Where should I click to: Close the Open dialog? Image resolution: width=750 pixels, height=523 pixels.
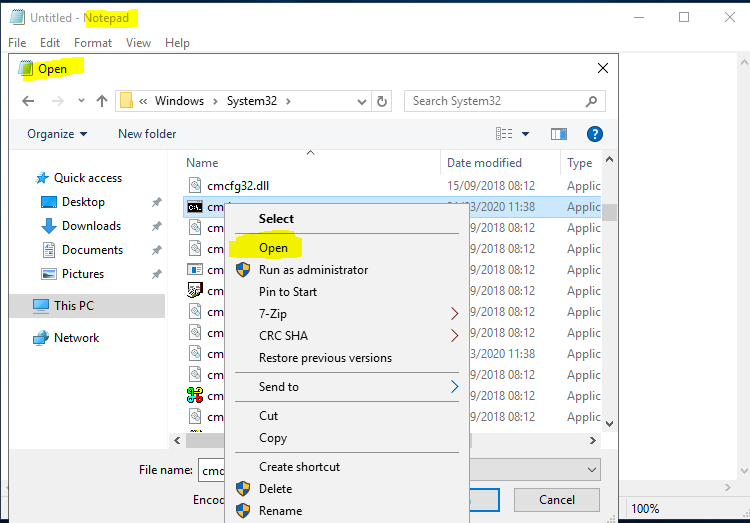click(603, 68)
